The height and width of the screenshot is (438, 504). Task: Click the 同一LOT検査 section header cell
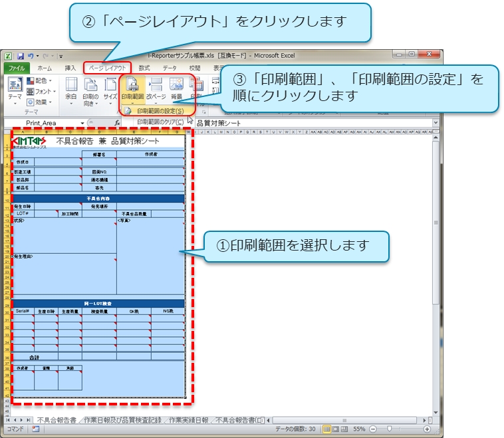click(98, 303)
